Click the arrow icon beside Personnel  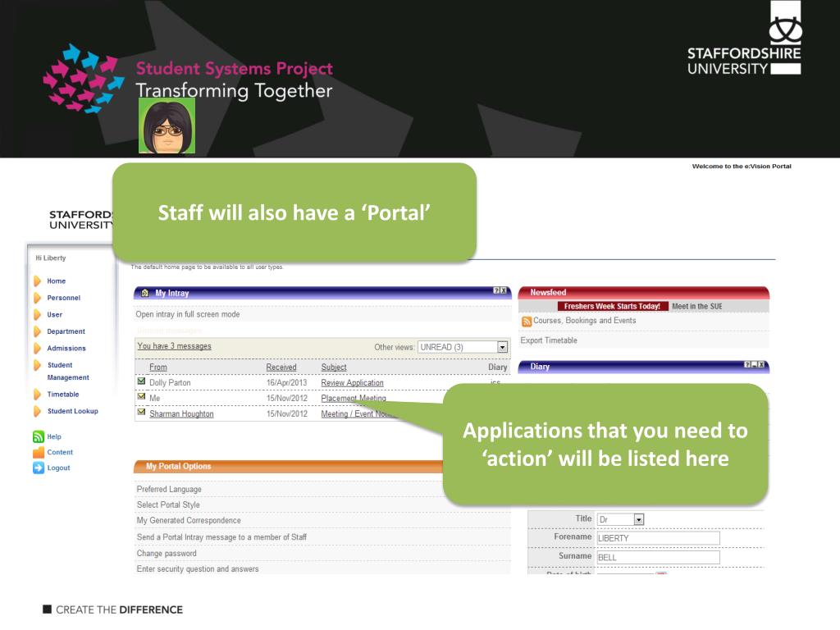[x=37, y=298]
